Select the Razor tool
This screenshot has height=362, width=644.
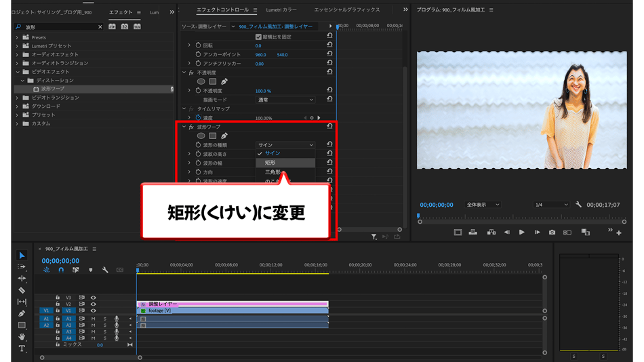click(22, 290)
